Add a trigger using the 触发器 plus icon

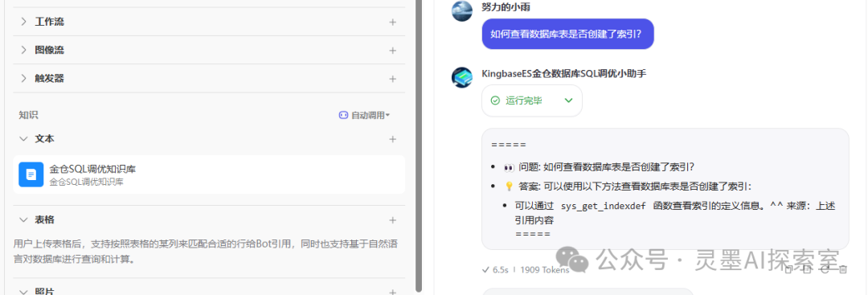pos(392,79)
